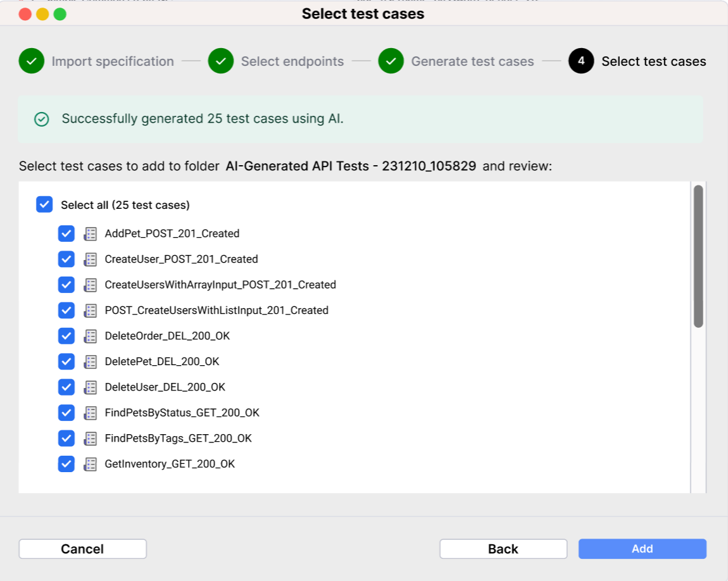Select CreateUsersWithArrayInput_POST_201_Created name

tap(220, 284)
